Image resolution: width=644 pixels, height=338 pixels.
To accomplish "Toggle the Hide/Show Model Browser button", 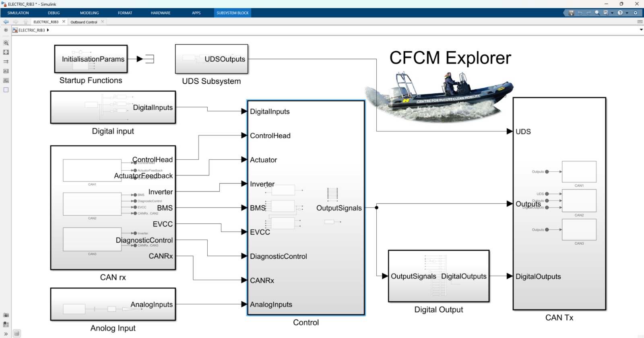I will pos(6,30).
